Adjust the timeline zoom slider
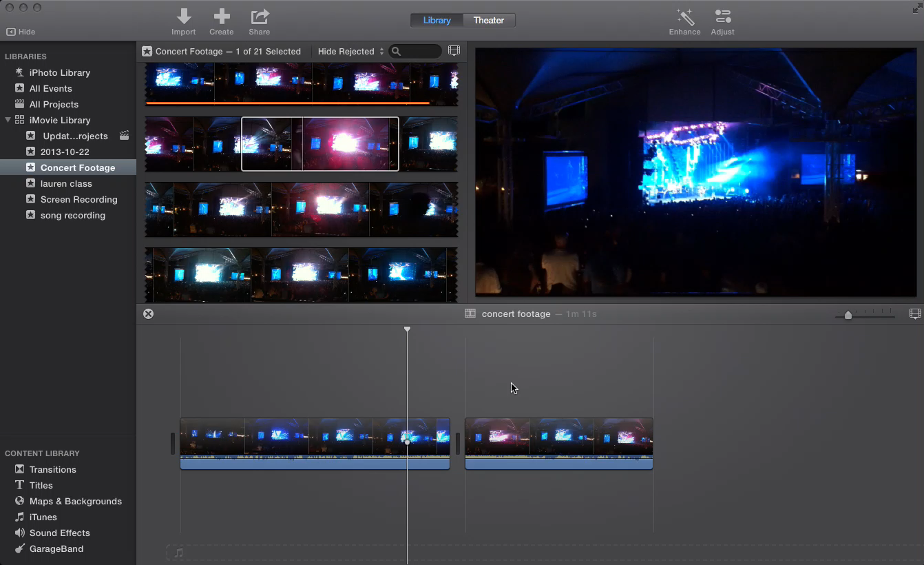Image resolution: width=924 pixels, height=565 pixels. (848, 315)
